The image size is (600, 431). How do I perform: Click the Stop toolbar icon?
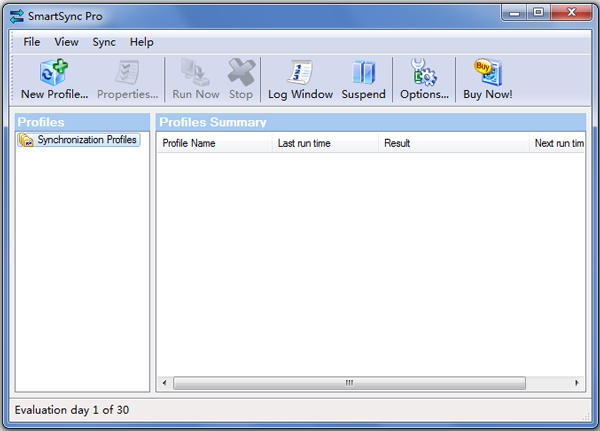(x=241, y=79)
